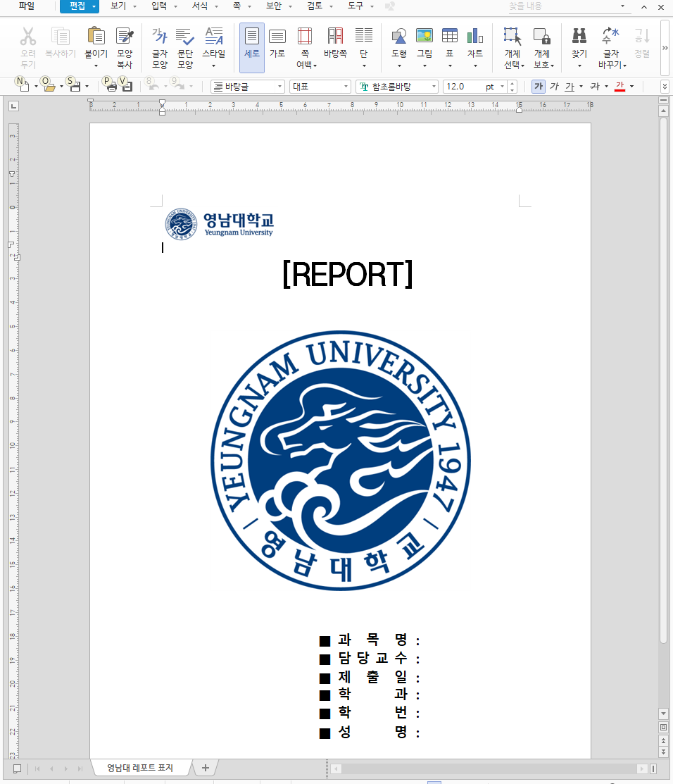The width and height of the screenshot is (673, 784).
Task: Open the 도구 menu
Action: click(356, 6)
